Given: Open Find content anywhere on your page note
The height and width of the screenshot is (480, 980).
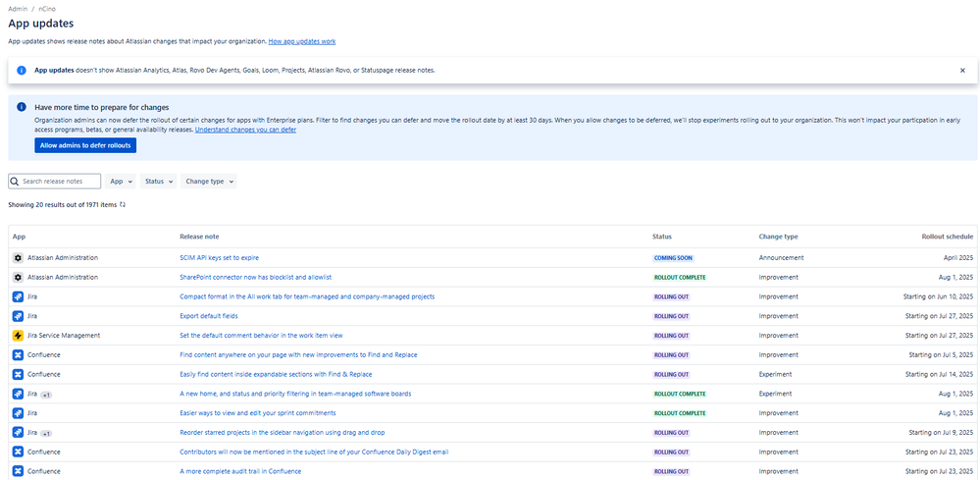Looking at the screenshot, I should [x=298, y=354].
